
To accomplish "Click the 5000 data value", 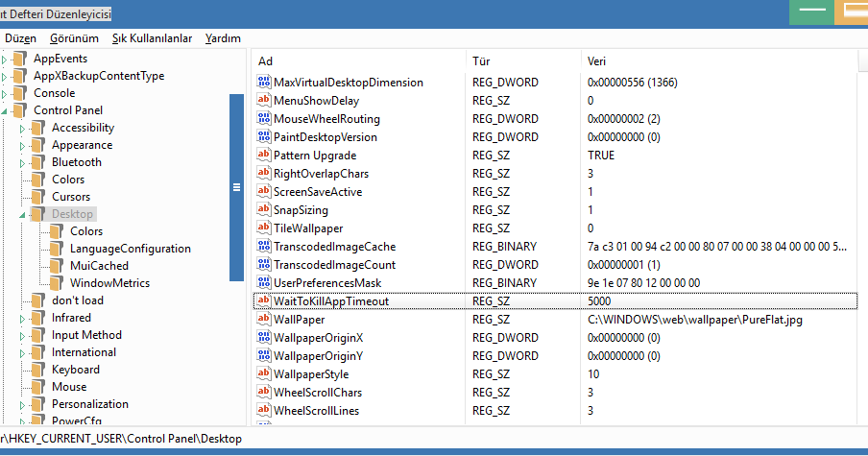I will point(599,301).
